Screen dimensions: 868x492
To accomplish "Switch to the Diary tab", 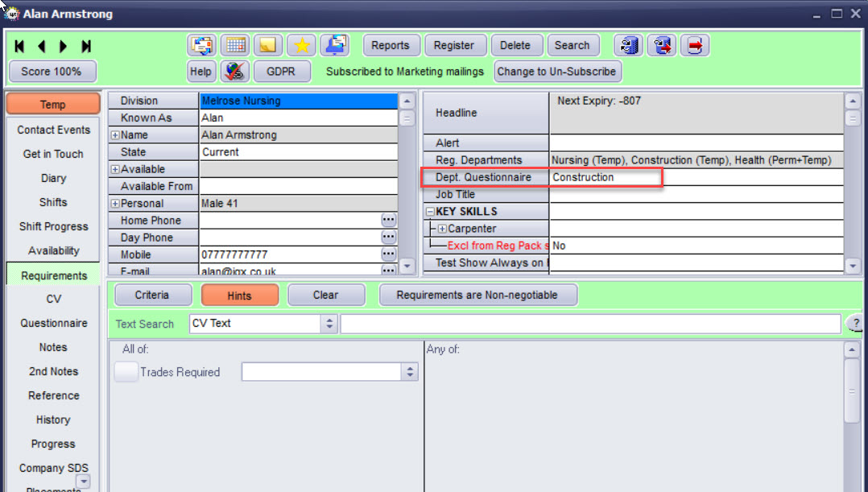I will click(x=53, y=178).
